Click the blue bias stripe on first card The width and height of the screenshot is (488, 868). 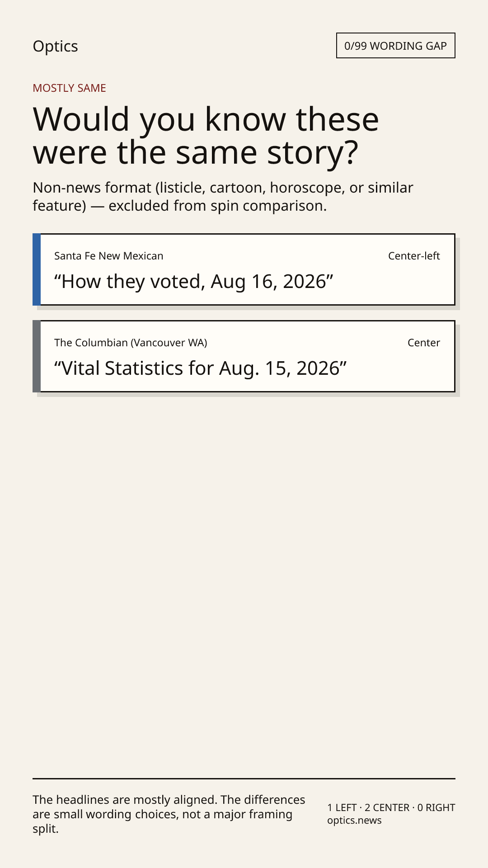coord(37,269)
